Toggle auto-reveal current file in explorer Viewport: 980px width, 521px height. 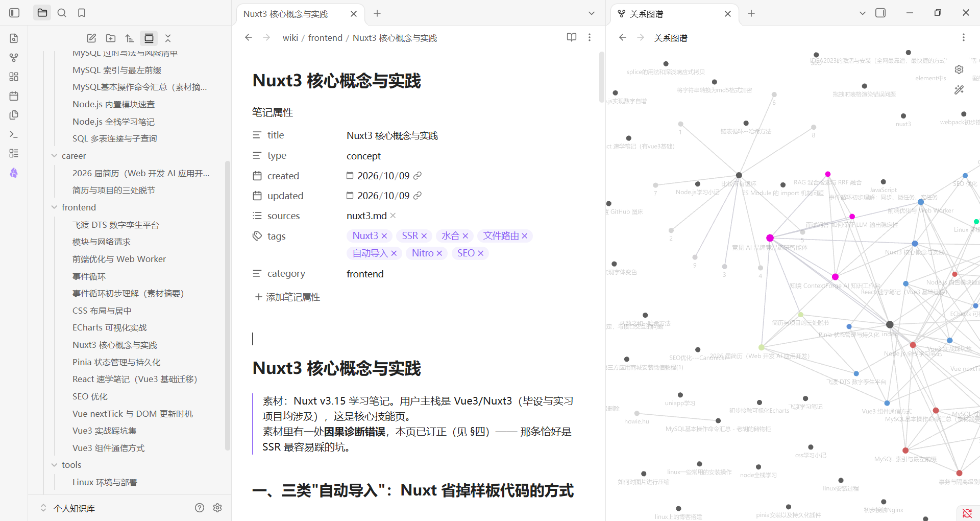pyautogui.click(x=149, y=38)
